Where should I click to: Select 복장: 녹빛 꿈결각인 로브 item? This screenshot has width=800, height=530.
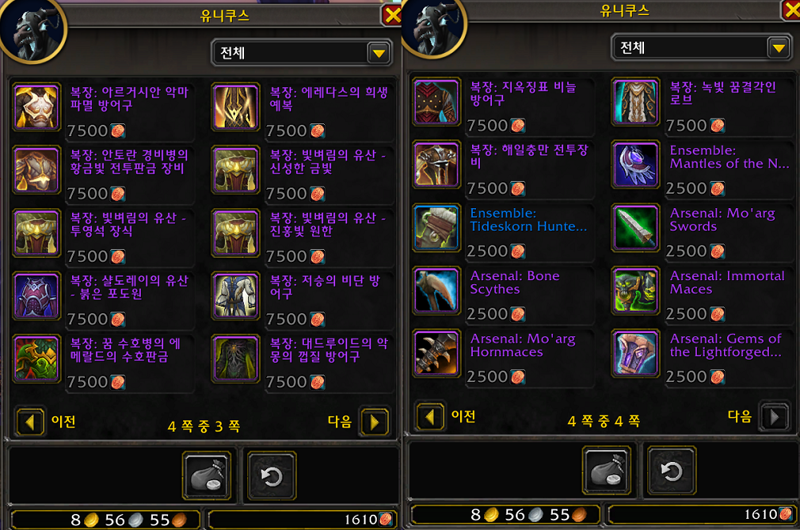click(703, 106)
